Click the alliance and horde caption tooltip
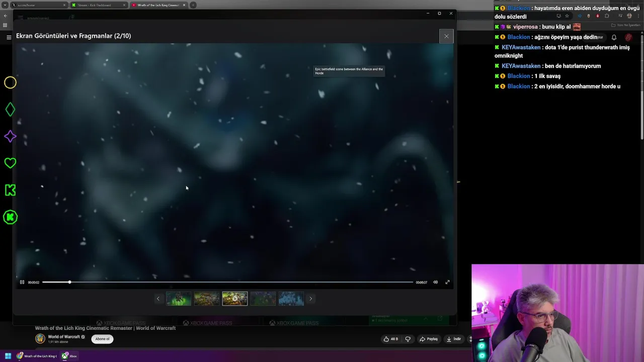 click(x=349, y=71)
